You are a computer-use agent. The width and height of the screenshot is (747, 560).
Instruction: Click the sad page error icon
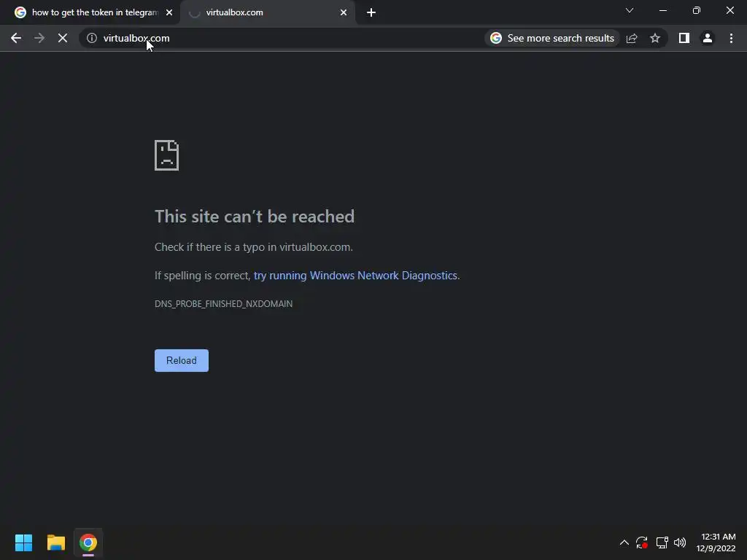coord(167,155)
